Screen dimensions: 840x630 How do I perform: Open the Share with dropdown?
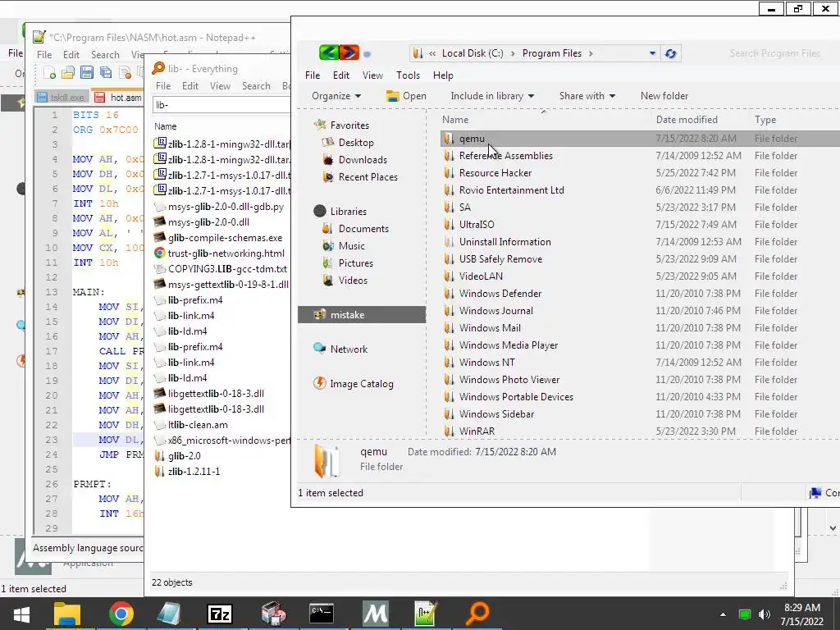[587, 96]
